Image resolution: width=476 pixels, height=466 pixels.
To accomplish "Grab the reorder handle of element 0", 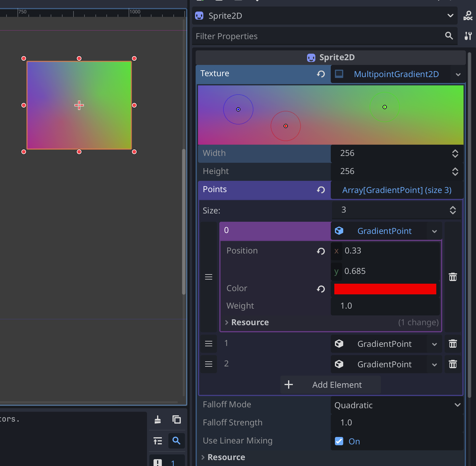I will click(x=209, y=277).
